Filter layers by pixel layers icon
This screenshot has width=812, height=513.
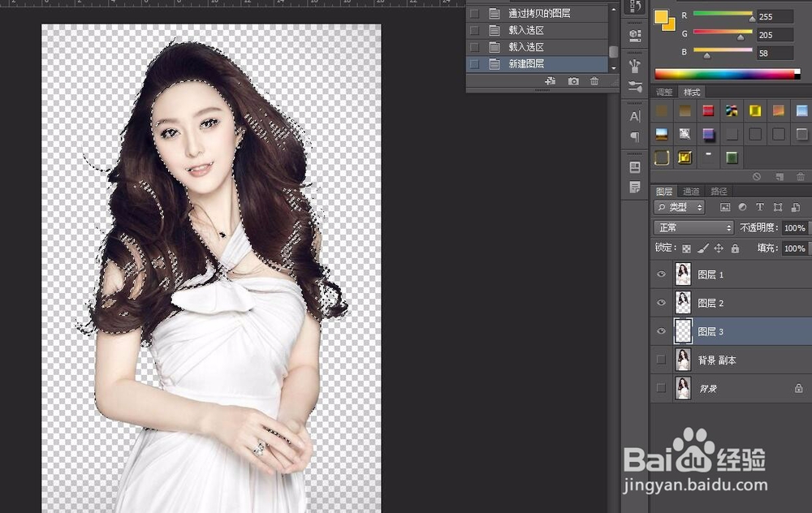(x=725, y=207)
